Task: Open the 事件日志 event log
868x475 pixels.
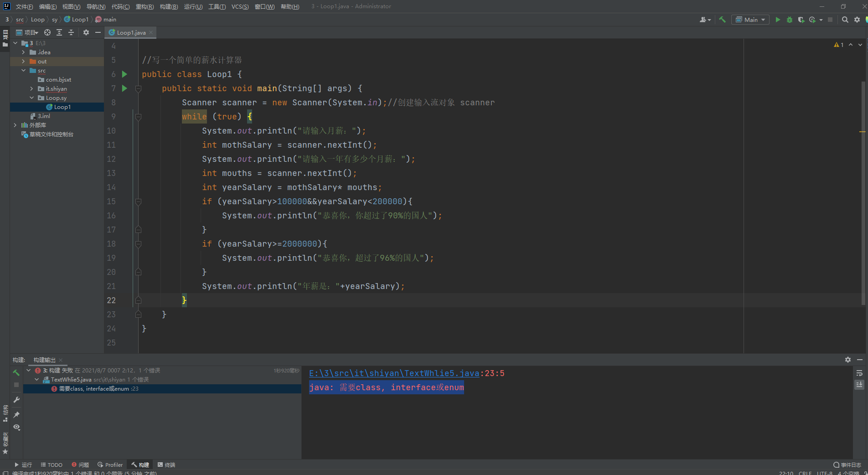Action: pos(847,465)
